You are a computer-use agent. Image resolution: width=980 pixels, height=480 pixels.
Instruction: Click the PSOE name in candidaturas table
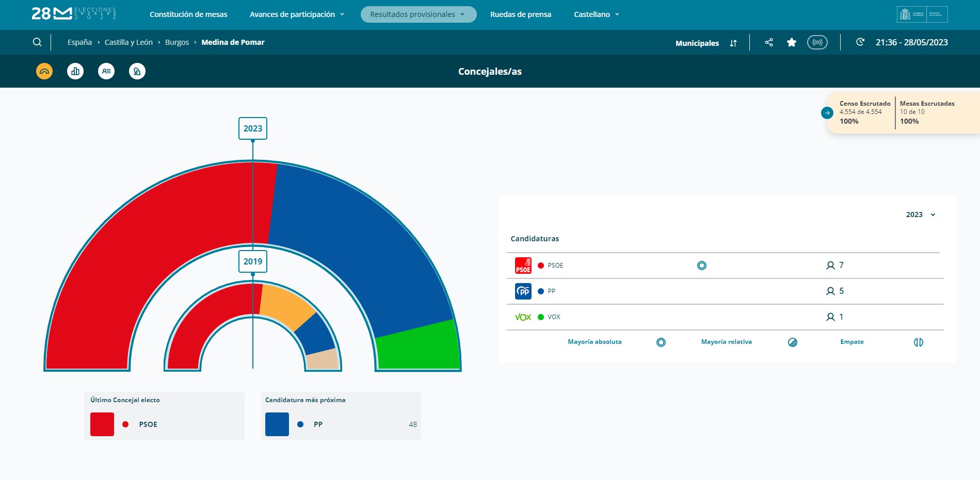(x=555, y=266)
